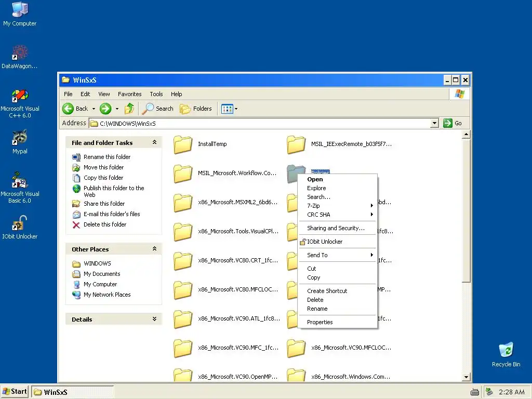
Task: Open Microsoft Visual C++ 6.0 shortcut
Action: tap(20, 103)
